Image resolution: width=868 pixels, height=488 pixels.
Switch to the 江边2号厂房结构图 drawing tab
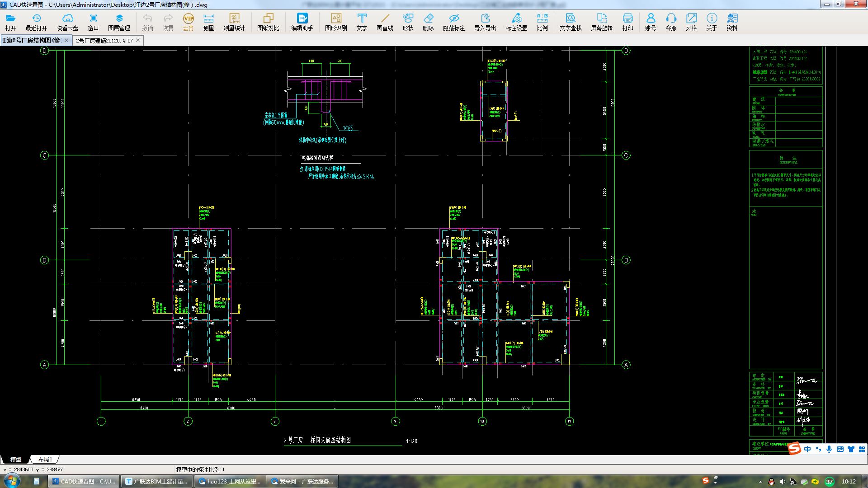tap(32, 40)
